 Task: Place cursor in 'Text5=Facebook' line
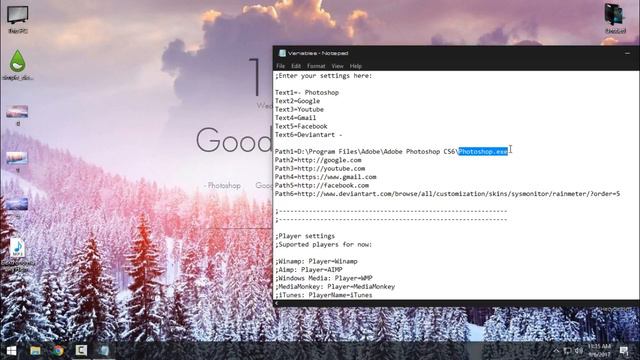(x=301, y=126)
